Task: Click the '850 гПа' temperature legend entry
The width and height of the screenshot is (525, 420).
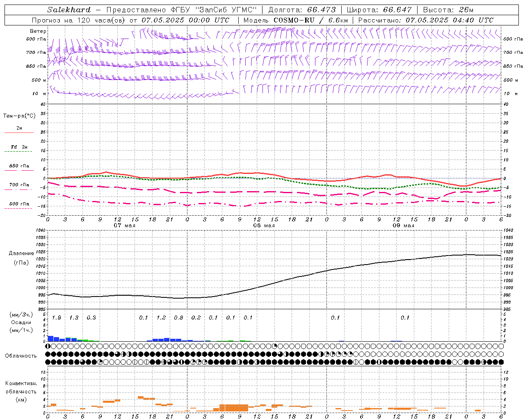Action: pyautogui.click(x=19, y=166)
